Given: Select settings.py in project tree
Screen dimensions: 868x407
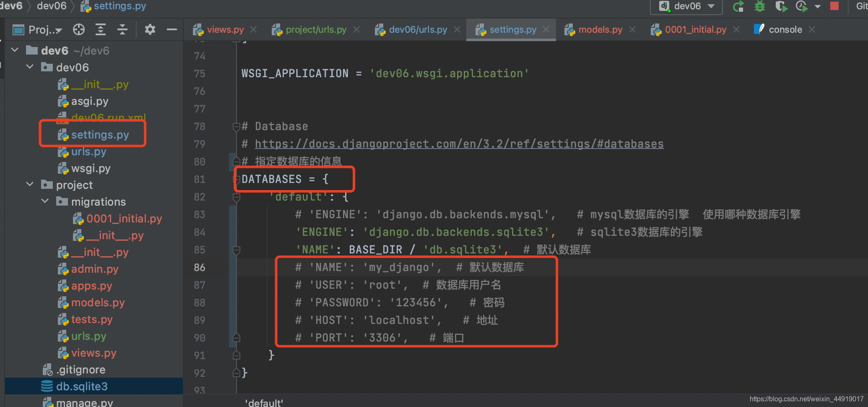Looking at the screenshot, I should click(x=100, y=135).
